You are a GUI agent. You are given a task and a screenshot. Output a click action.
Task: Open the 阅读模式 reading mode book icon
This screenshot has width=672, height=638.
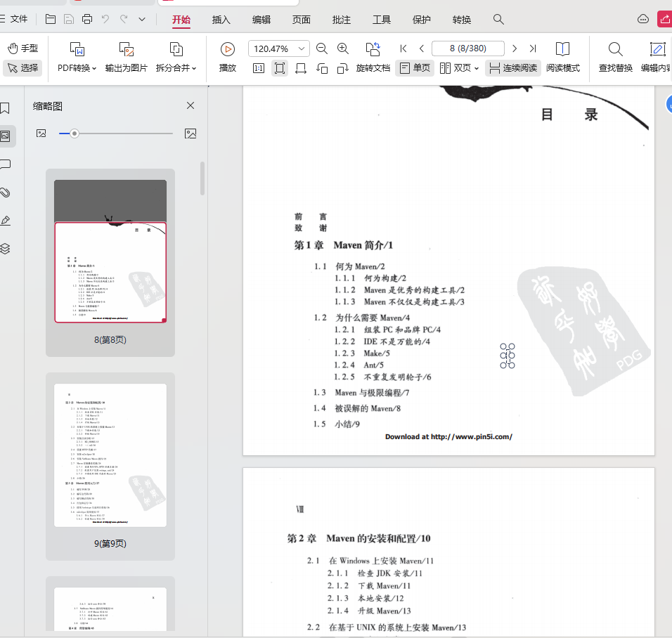562,49
